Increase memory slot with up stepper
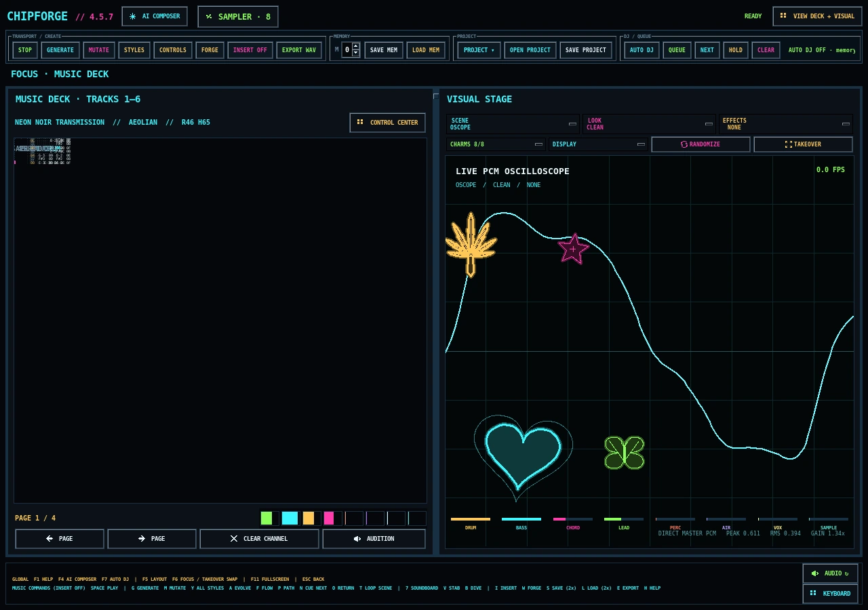This screenshot has height=610, width=868. coord(356,46)
